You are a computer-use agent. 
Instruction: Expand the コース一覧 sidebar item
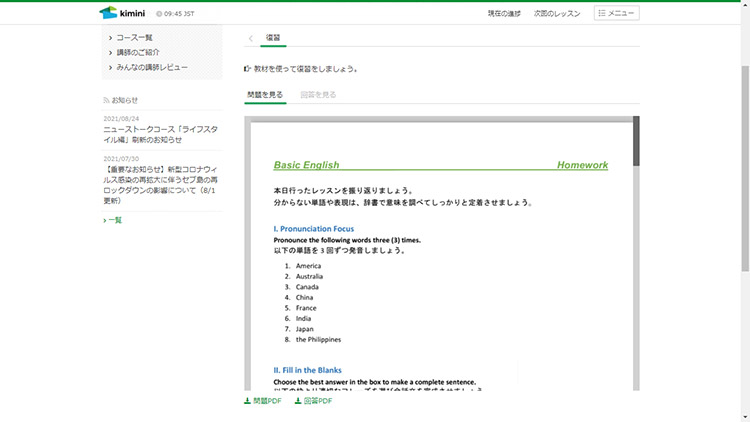click(x=134, y=37)
